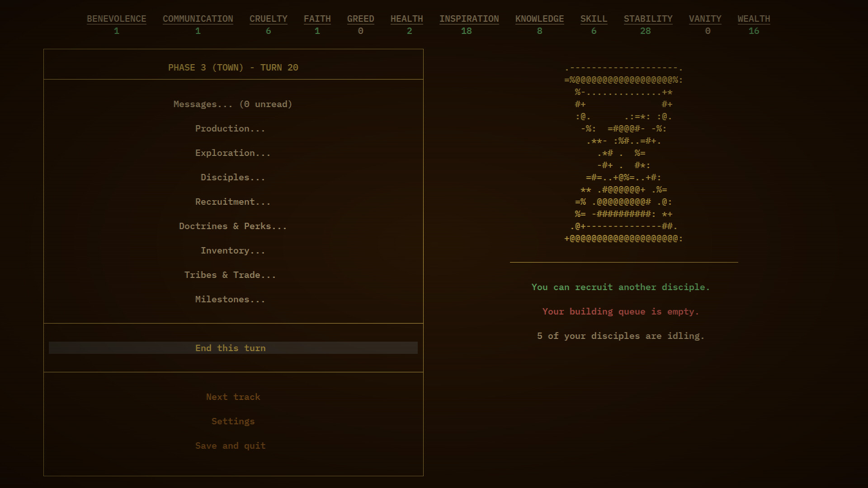Viewport: 868px width, 488px height.
Task: Skip to Next track
Action: click(233, 397)
